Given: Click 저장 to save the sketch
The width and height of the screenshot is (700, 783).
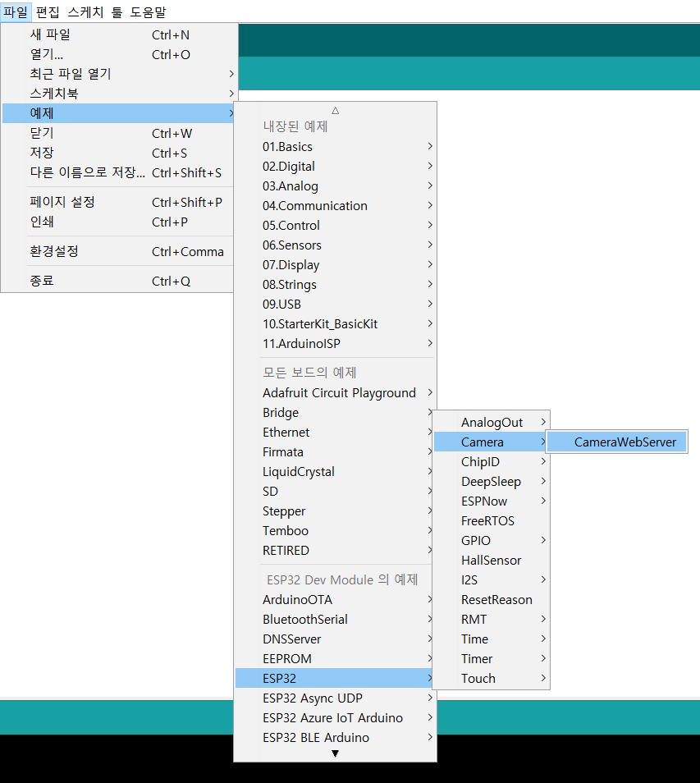Looking at the screenshot, I should pyautogui.click(x=118, y=153).
